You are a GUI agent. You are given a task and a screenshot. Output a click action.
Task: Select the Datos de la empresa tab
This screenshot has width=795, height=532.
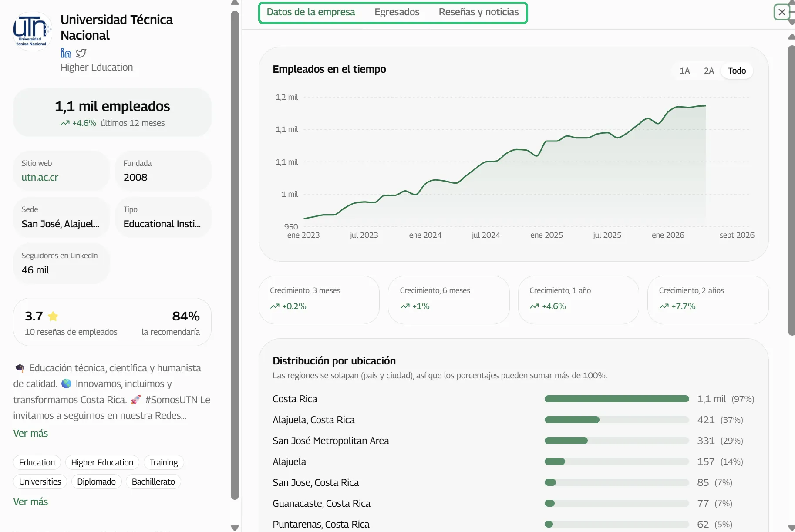coord(311,12)
